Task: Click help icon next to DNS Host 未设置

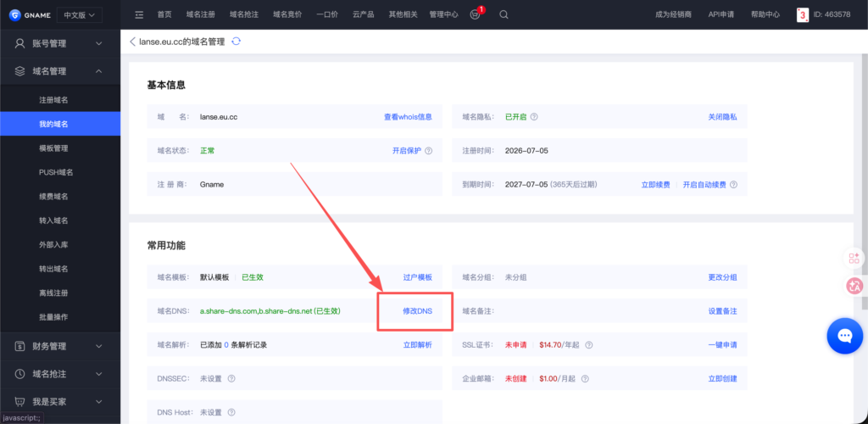Action: [231, 412]
